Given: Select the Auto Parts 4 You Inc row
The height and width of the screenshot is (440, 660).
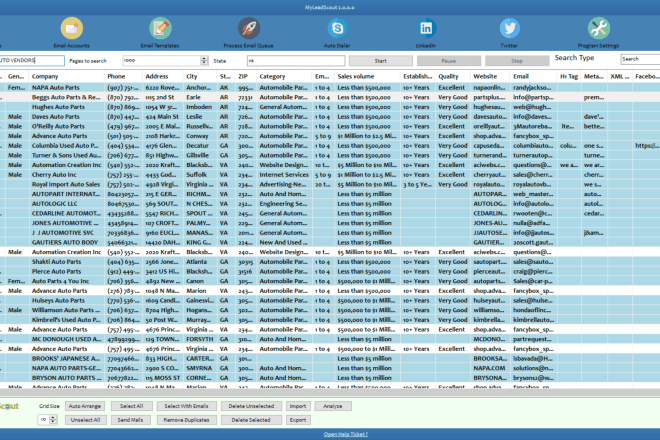Looking at the screenshot, I should tap(330, 281).
